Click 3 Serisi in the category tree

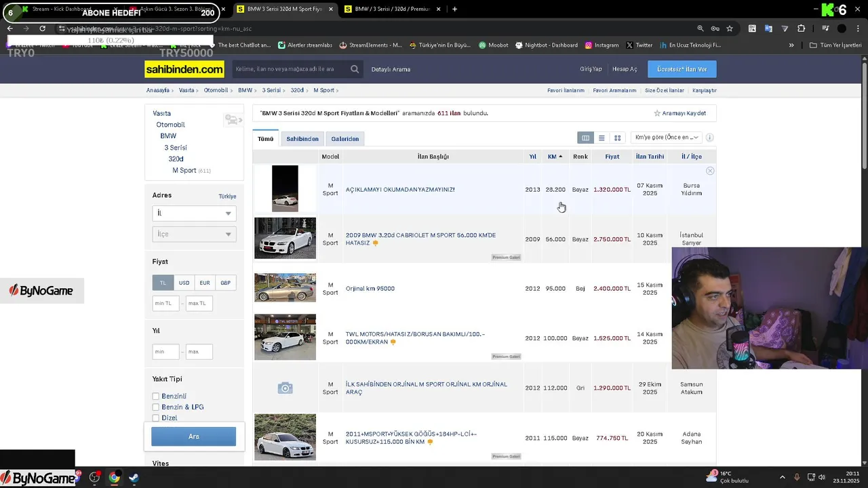(176, 148)
